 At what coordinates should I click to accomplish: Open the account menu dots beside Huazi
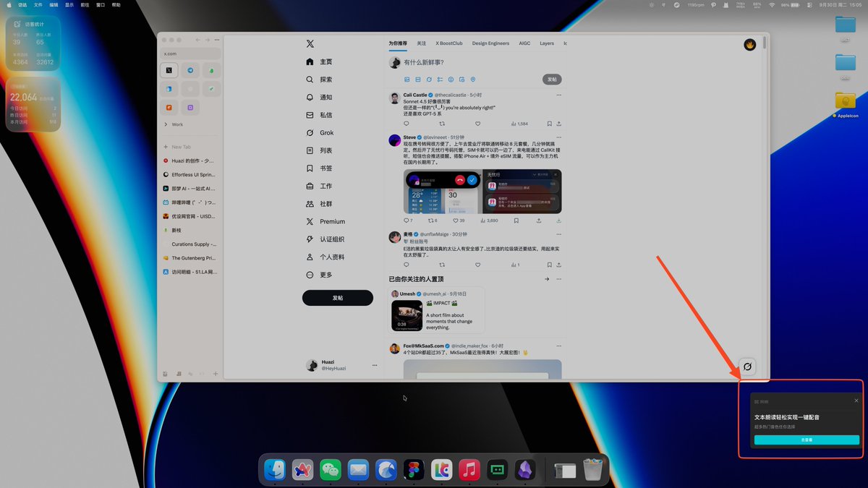pyautogui.click(x=375, y=365)
